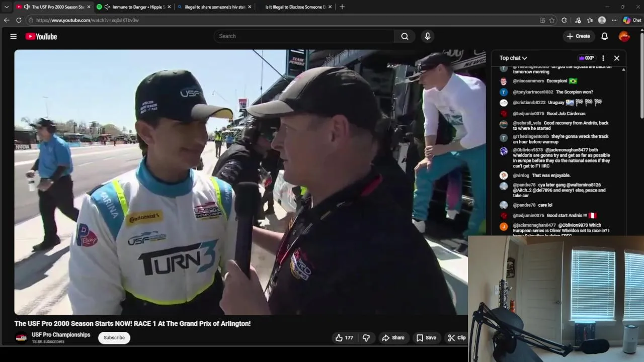Click @ninosummers username in chat
The width and height of the screenshot is (644, 362).
click(528, 81)
